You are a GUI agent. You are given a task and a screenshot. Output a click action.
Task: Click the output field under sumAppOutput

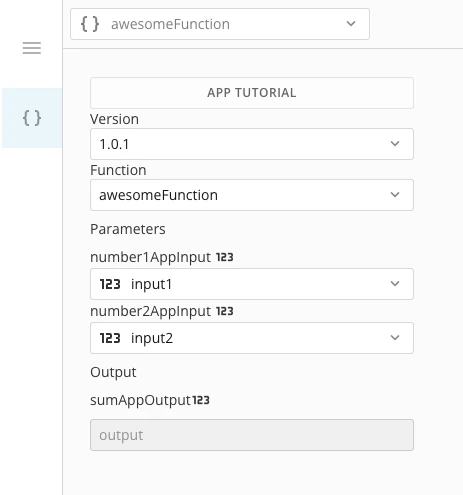252,435
